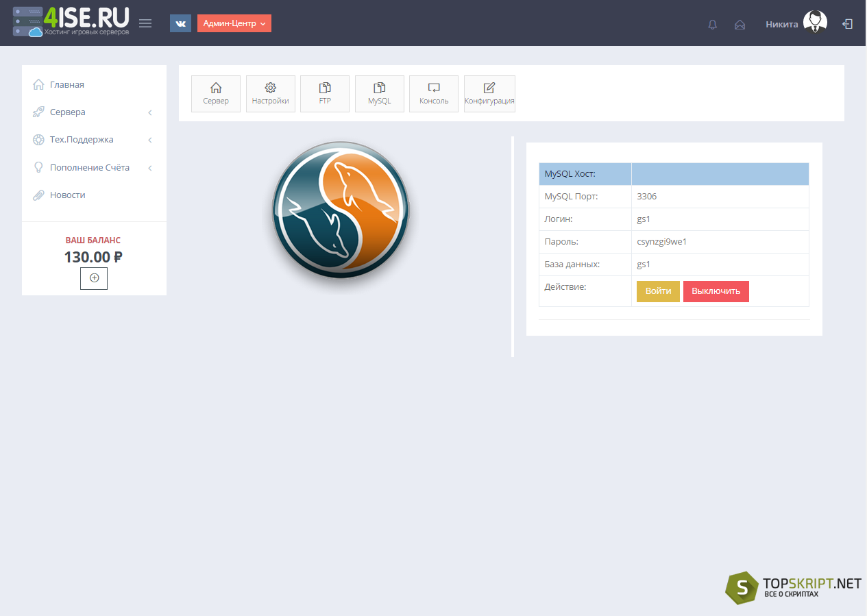This screenshot has width=867, height=616.
Task: Click the chevron next to Тех.Поддержка
Action: click(150, 140)
